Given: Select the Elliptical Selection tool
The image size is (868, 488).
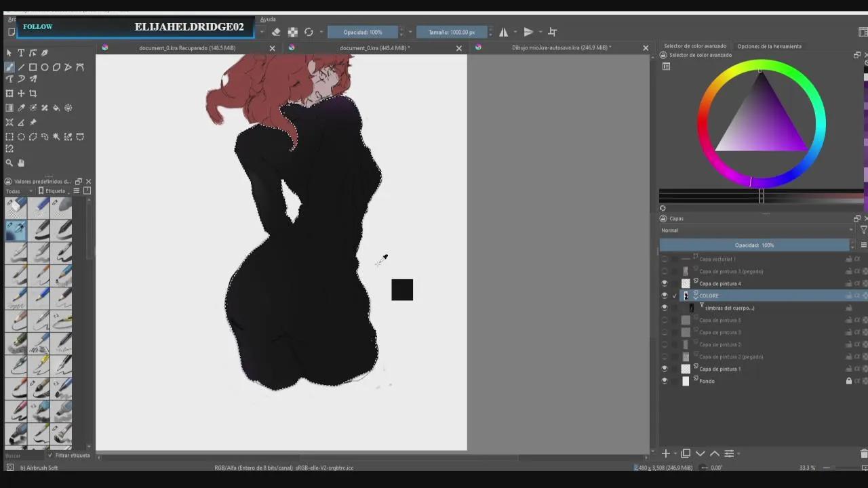Looking at the screenshot, I should click(21, 136).
